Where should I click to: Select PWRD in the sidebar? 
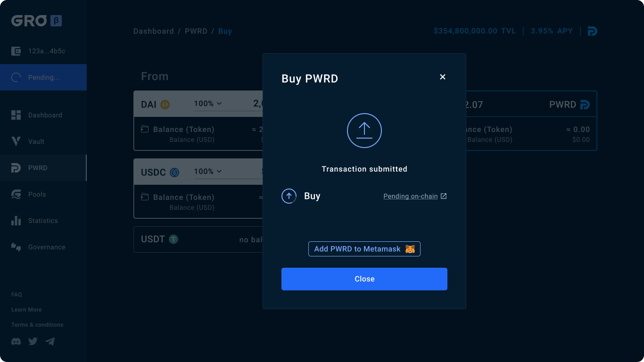(x=43, y=168)
